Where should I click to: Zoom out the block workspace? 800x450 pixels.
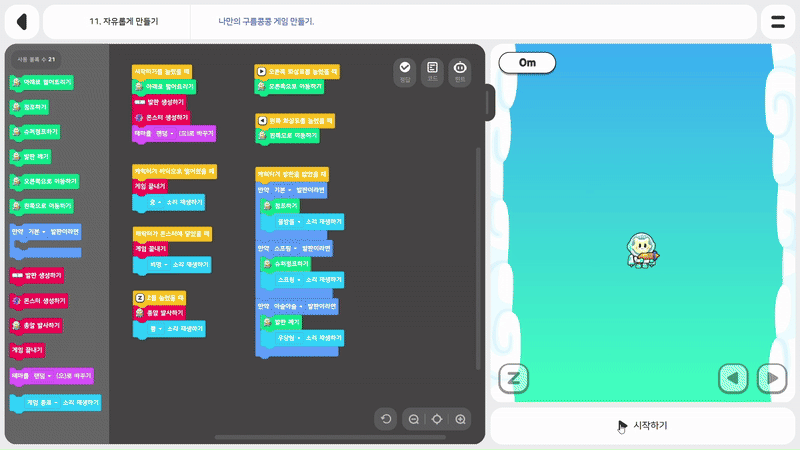[x=414, y=419]
